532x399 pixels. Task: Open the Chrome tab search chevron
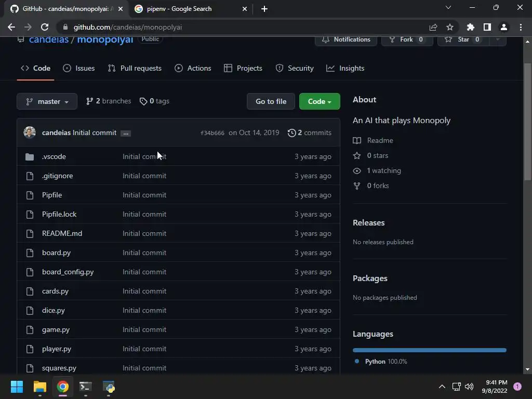[448, 7]
